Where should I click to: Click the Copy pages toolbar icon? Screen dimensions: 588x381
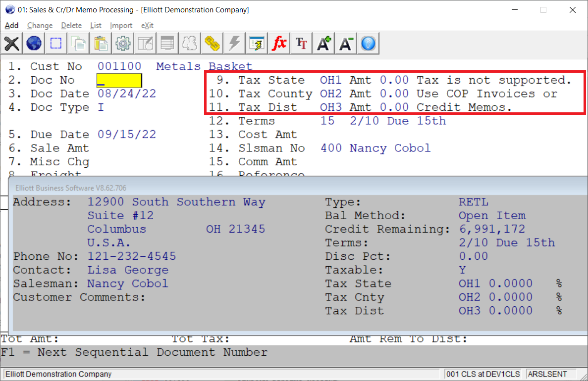point(78,44)
